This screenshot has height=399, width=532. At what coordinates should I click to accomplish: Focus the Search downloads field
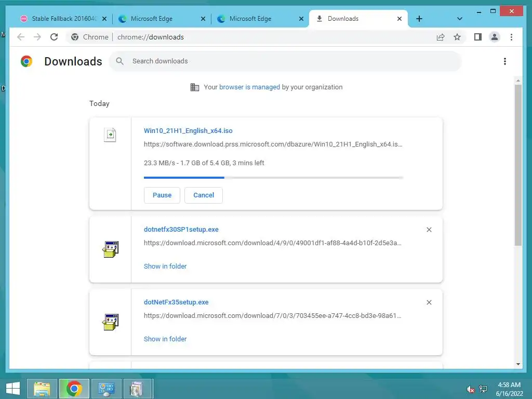pyautogui.click(x=285, y=61)
